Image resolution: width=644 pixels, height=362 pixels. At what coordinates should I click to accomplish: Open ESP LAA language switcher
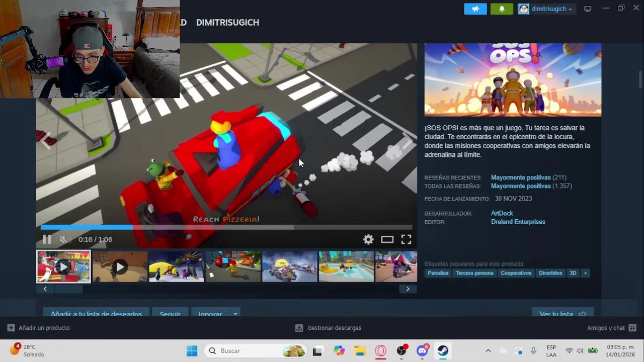tap(551, 351)
